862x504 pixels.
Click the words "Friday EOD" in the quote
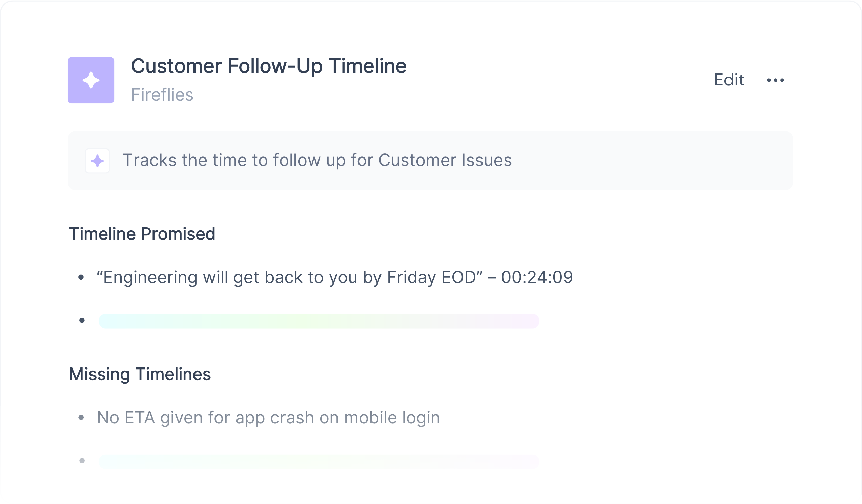(x=431, y=277)
